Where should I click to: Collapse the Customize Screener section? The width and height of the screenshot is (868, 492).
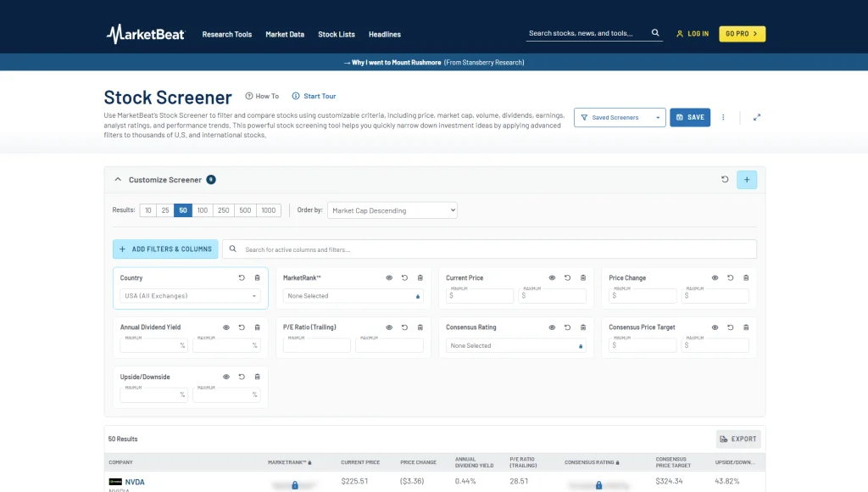[x=118, y=180]
